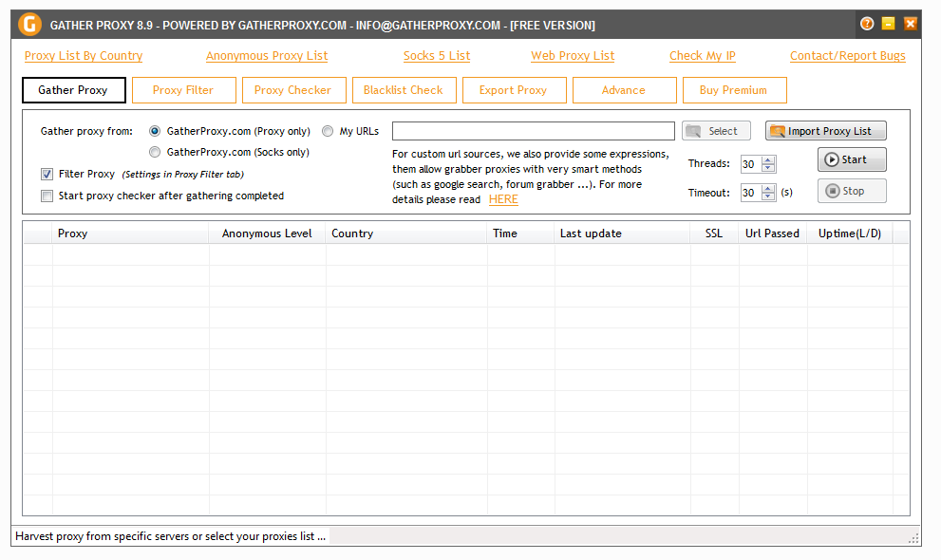Image resolution: width=941 pixels, height=560 pixels.
Task: Enable Start proxy checker after gathering completed
Action: 47,196
